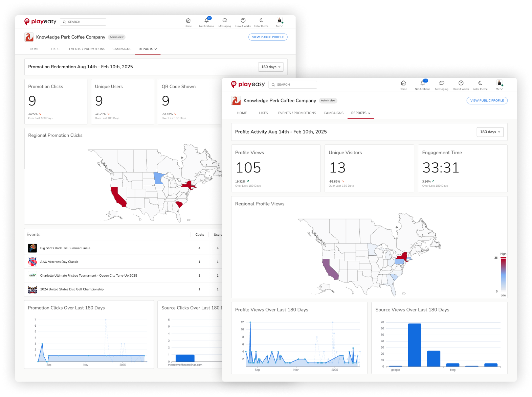Screen dimensions: 532x397
Task: Open CAMPAIGNS tab in front window
Action: [x=334, y=113]
